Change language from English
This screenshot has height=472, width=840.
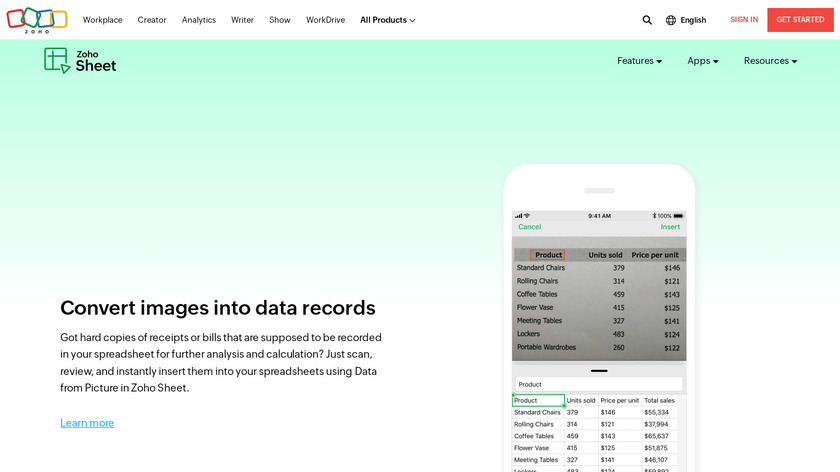click(x=693, y=20)
